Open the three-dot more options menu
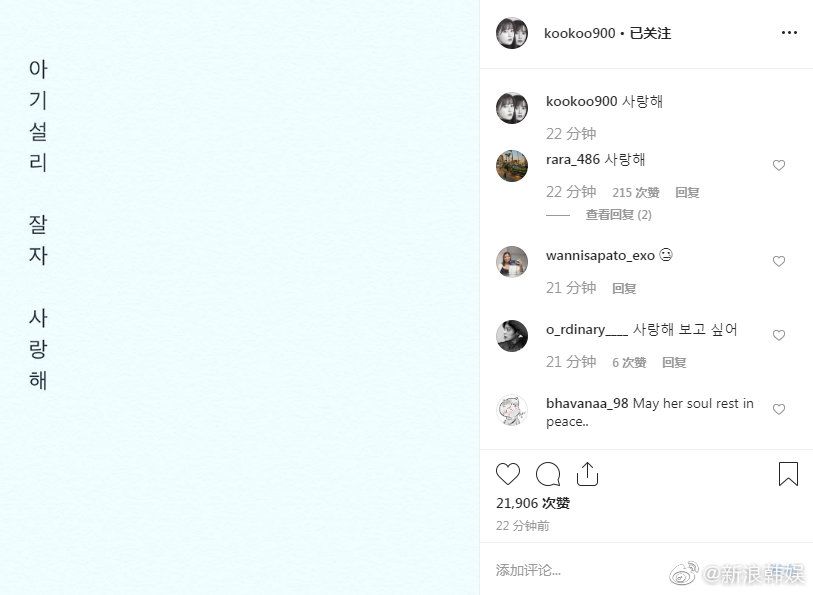813x595 pixels. coord(789,33)
